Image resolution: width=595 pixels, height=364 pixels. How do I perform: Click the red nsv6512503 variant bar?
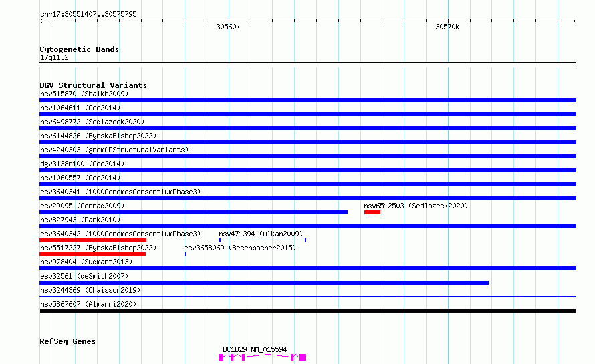(x=372, y=212)
